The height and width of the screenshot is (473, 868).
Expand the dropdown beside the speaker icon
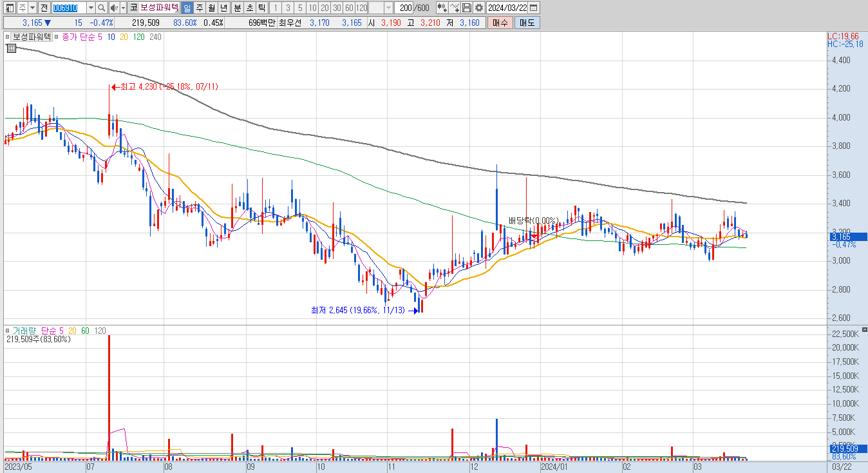122,8
